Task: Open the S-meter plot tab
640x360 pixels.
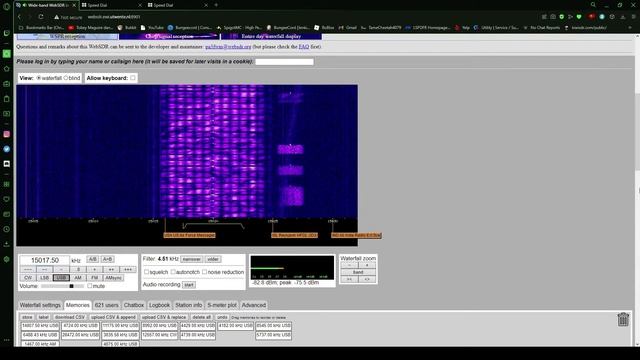Action: tap(222, 305)
